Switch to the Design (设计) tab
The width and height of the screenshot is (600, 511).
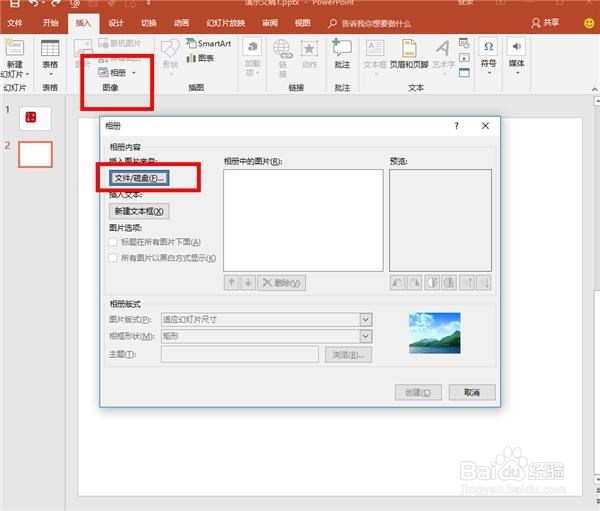pos(115,23)
